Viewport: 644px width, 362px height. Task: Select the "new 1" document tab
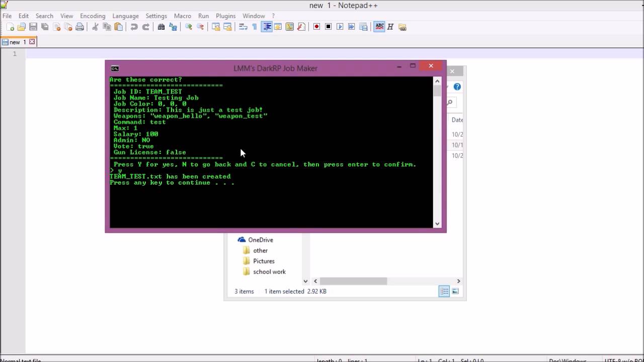(18, 42)
